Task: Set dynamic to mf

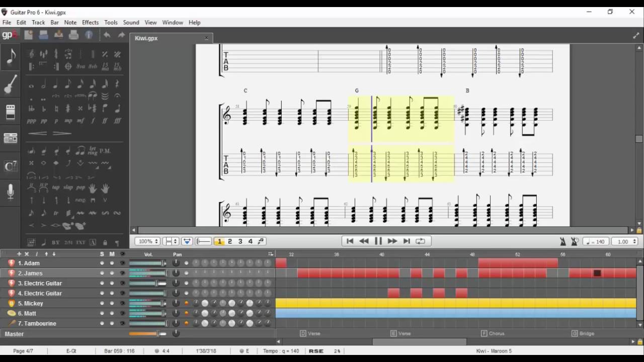Action: point(80,121)
